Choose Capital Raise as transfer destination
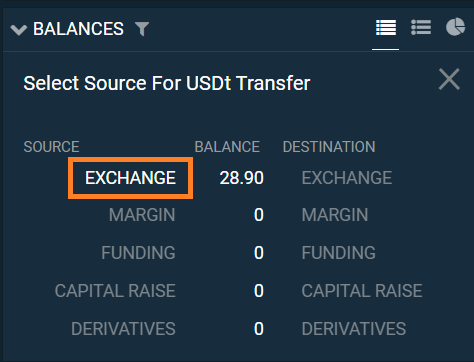 (x=362, y=291)
